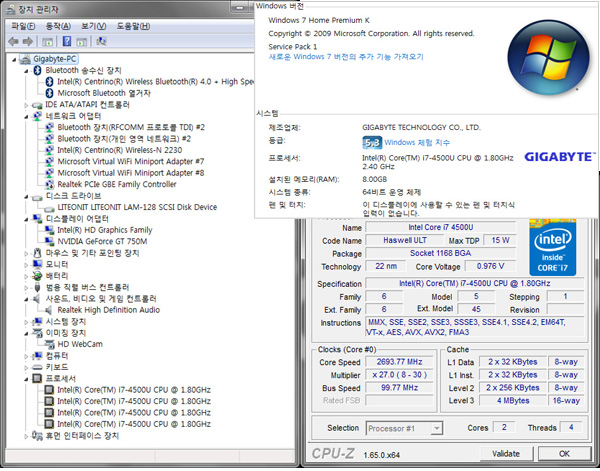Select the 네트워크 어댑터 category icon

click(37, 116)
